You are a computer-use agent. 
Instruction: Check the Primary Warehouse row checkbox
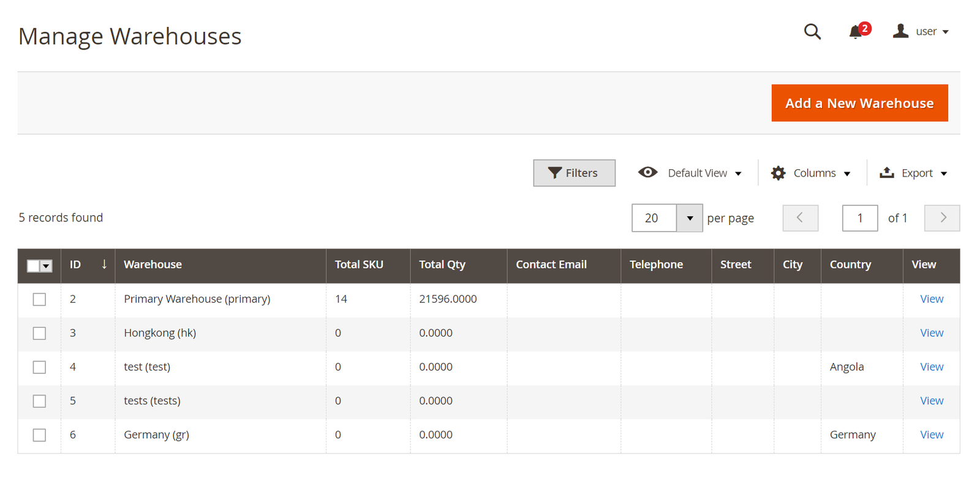[x=39, y=299]
